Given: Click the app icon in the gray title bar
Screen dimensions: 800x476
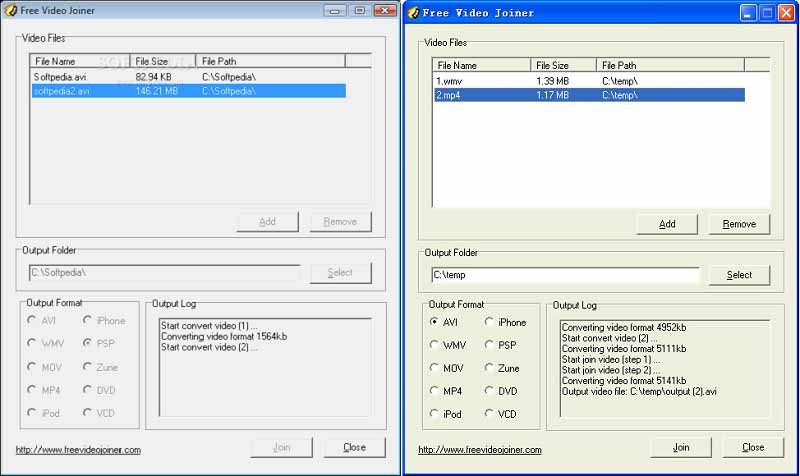Looking at the screenshot, I should click(x=12, y=10).
